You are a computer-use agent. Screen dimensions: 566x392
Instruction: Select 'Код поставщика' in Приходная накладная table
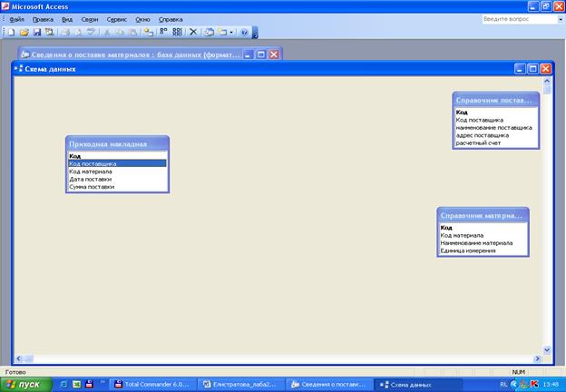tap(117, 164)
